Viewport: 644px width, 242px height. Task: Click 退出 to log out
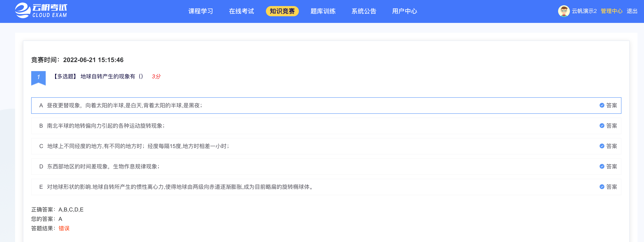pyautogui.click(x=632, y=11)
